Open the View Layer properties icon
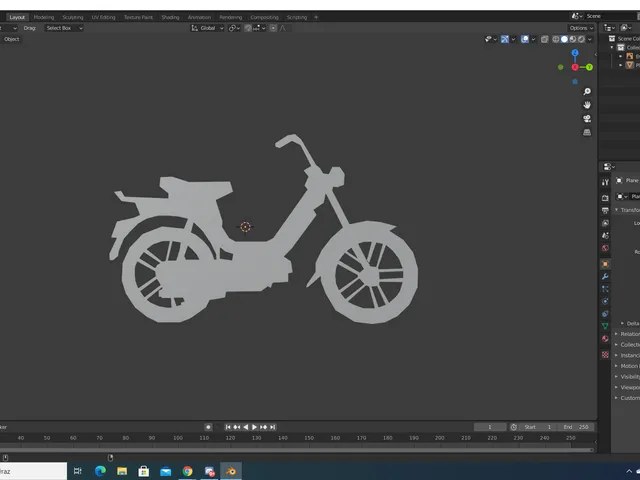The height and width of the screenshot is (480, 640). click(x=605, y=223)
